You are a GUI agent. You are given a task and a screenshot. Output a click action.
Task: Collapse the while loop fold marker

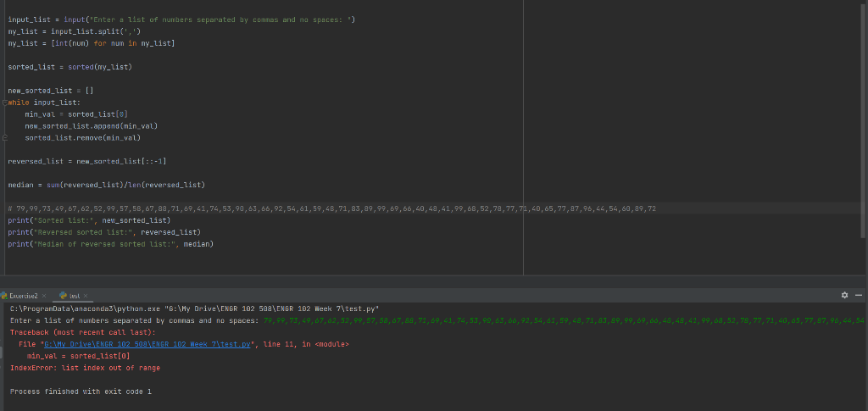tap(4, 103)
